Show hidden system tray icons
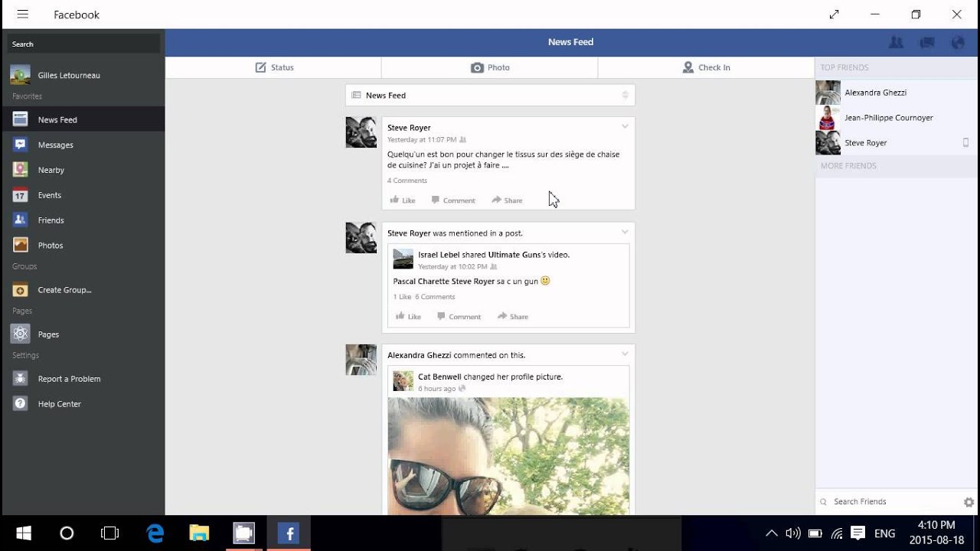980x551 pixels. (771, 533)
